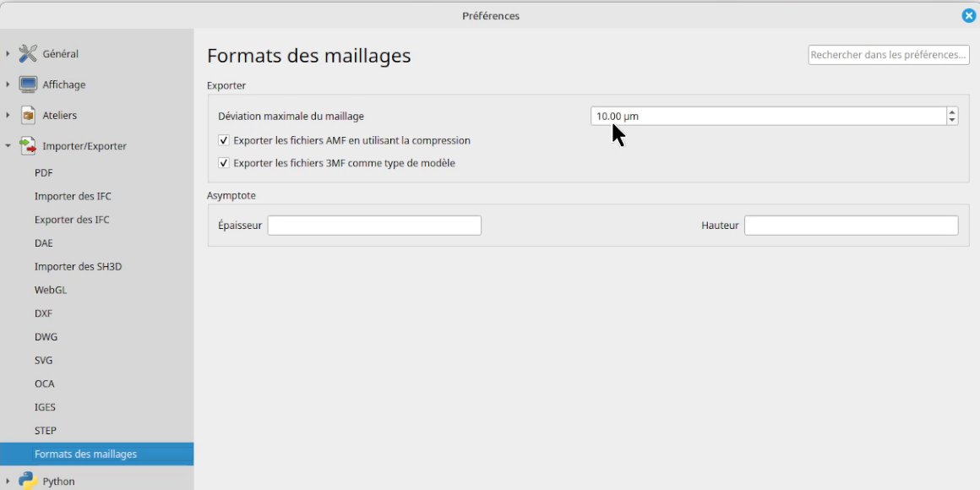Viewport: 980px width, 490px height.
Task: Select the Affichage category label
Action: click(x=63, y=84)
